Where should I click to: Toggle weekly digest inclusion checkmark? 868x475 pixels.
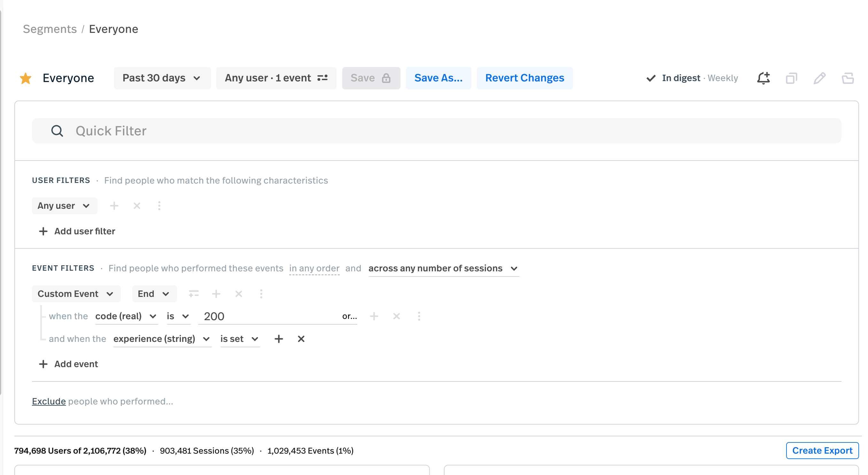(x=651, y=78)
